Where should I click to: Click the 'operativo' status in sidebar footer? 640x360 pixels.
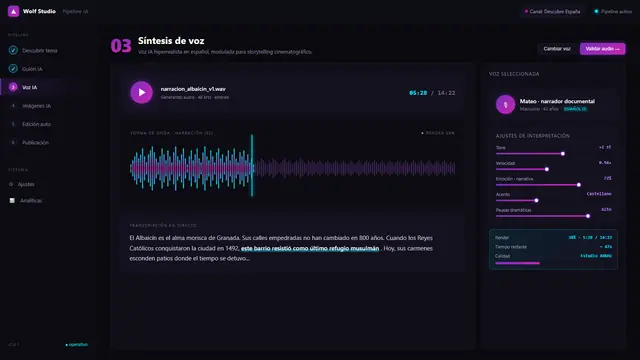77,344
